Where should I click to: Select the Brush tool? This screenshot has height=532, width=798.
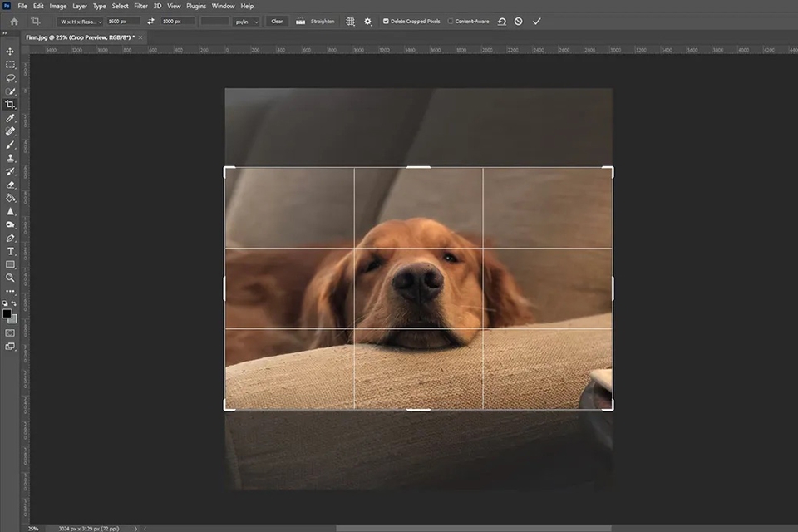click(x=10, y=144)
